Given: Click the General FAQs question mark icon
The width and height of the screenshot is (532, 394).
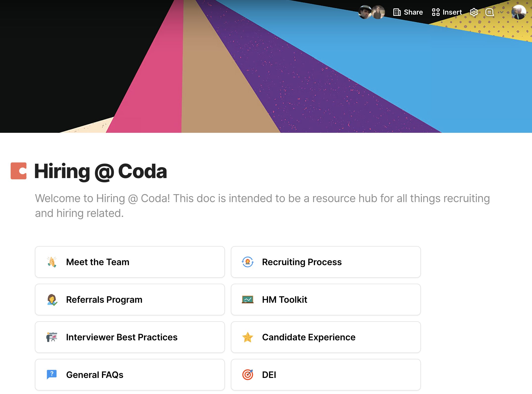Looking at the screenshot, I should tap(52, 374).
